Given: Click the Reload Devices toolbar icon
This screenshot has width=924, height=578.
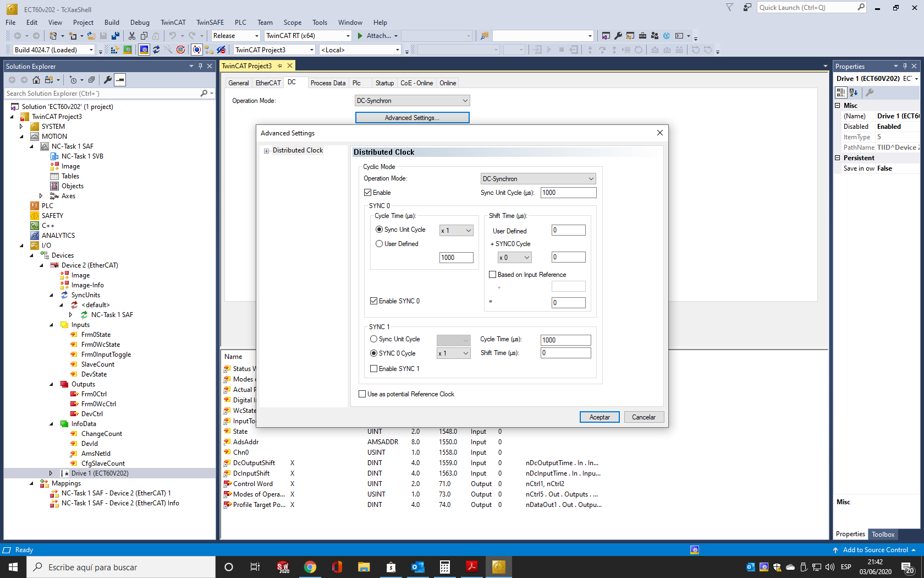Looking at the screenshot, I should pos(156,50).
